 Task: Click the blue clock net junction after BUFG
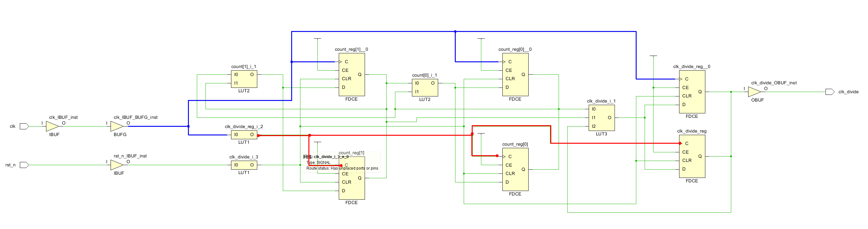(188, 126)
